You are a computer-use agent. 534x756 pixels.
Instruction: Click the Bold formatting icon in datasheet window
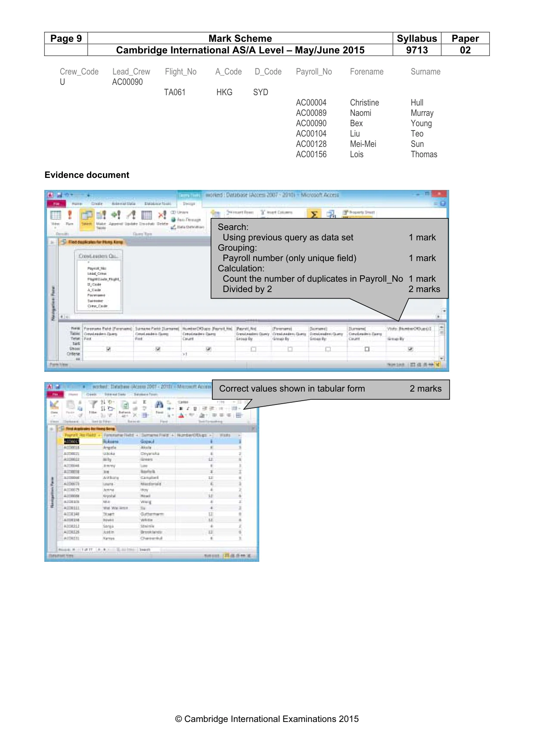point(181,408)
